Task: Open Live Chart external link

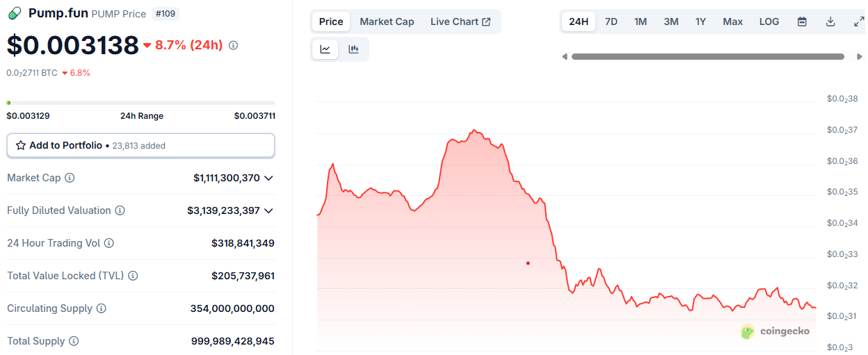Action: tap(460, 22)
